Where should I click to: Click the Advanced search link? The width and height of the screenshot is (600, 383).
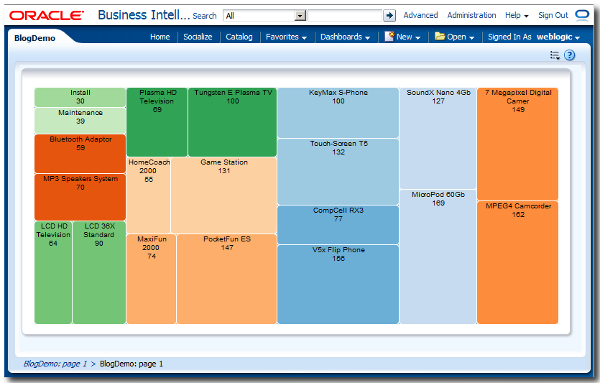point(421,15)
